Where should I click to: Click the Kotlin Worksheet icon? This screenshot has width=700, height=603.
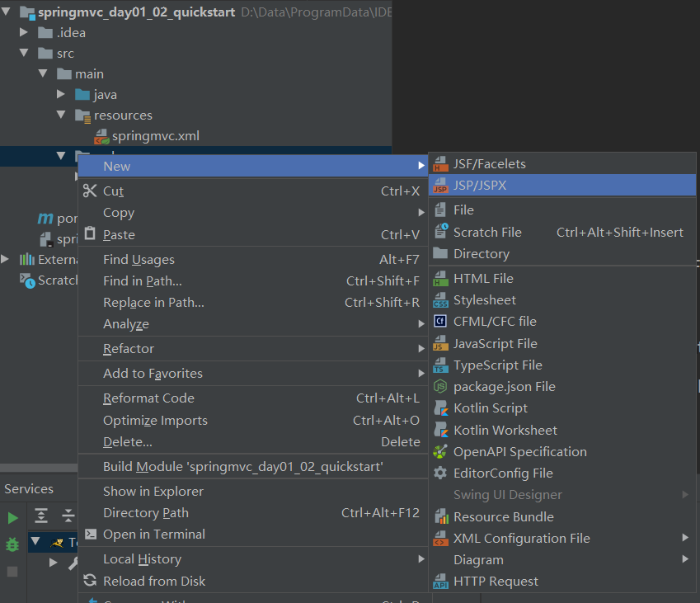coord(441,430)
